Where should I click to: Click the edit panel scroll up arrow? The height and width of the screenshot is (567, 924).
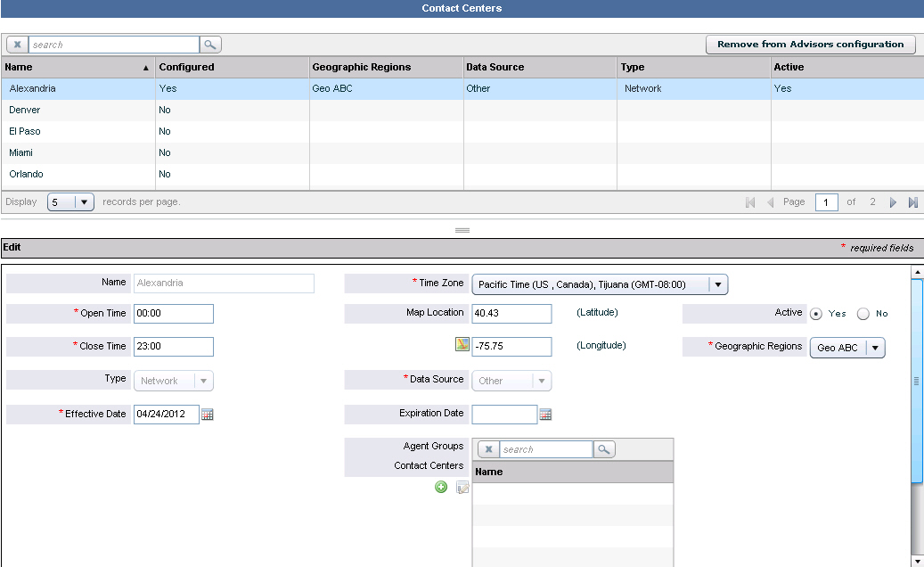click(917, 272)
